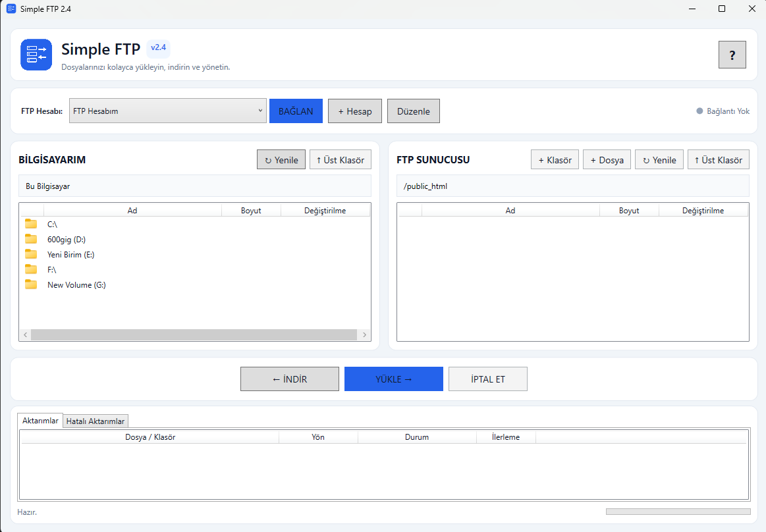Refresh the FTP SUNUCUSU listing with Yenile
766x532 pixels.
pyautogui.click(x=659, y=160)
